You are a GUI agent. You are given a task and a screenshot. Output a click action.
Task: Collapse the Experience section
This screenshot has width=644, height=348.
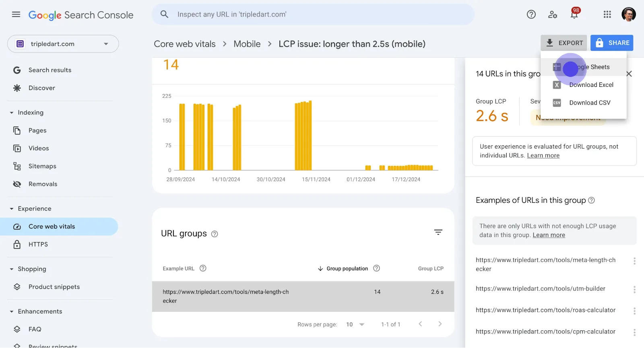point(12,209)
